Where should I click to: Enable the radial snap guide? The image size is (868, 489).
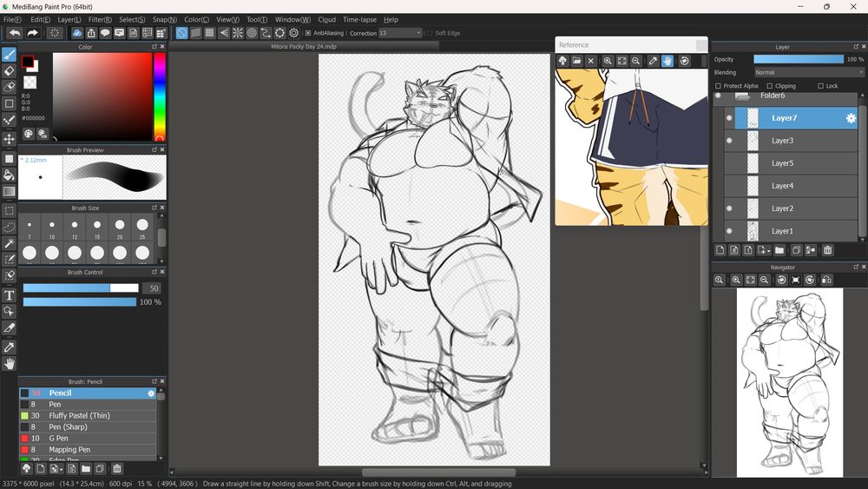238,33
